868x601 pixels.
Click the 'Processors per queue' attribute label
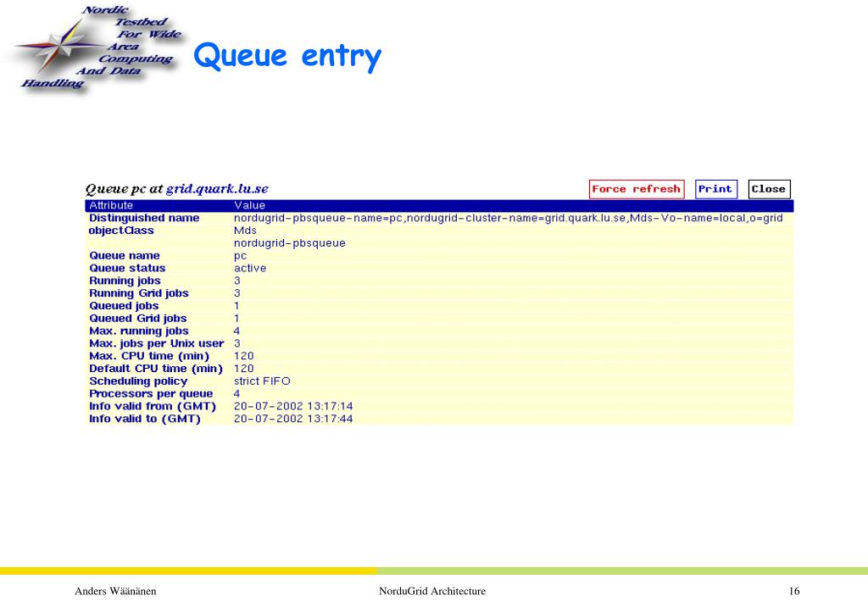pos(151,394)
